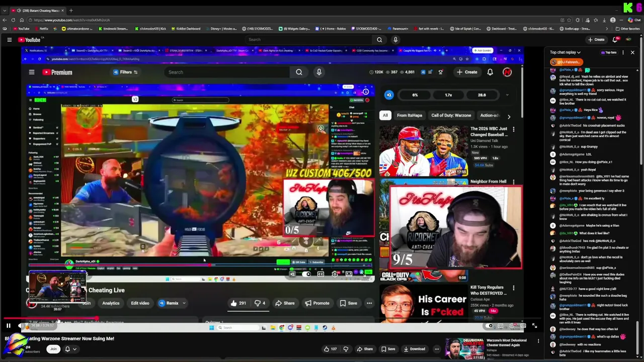
Task: Click the magnifier search button
Action: click(x=379, y=40)
